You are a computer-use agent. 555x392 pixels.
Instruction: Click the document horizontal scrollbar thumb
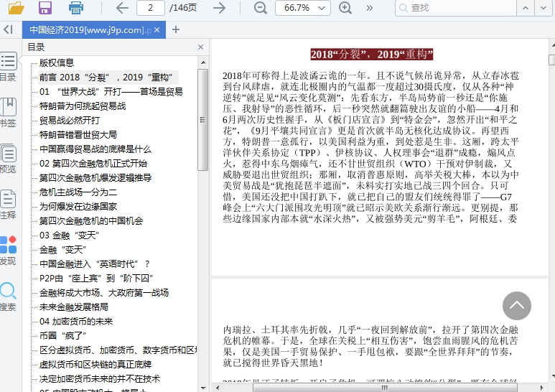385,388
